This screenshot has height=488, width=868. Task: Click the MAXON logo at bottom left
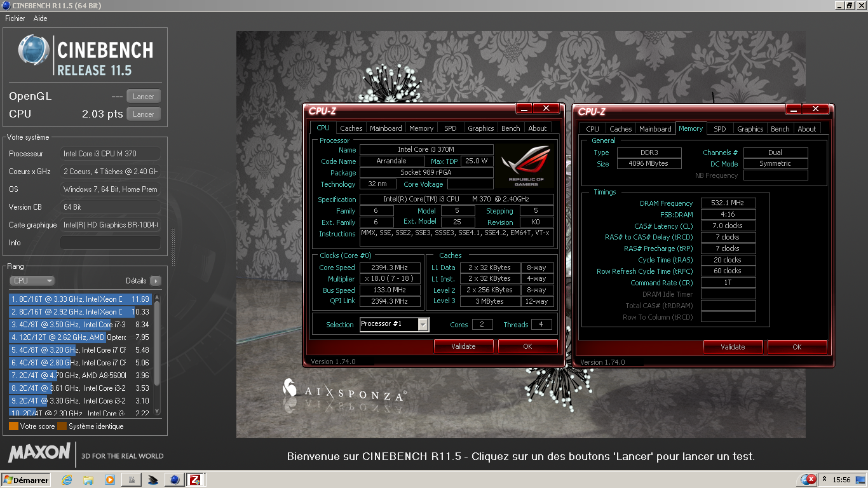(39, 452)
